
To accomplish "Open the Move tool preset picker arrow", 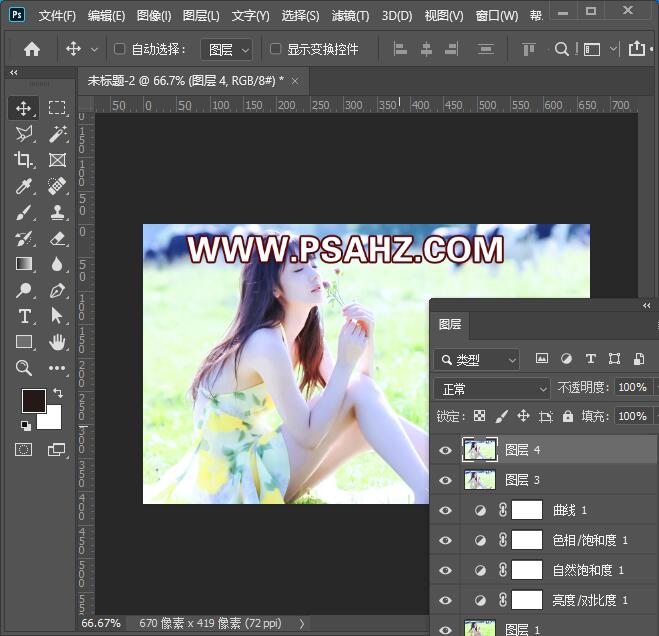I will [x=95, y=50].
